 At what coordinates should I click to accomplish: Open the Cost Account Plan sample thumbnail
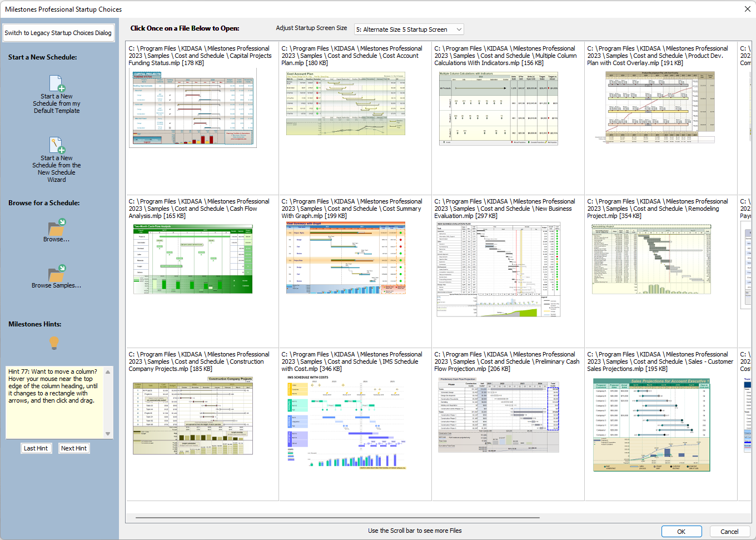345,103
